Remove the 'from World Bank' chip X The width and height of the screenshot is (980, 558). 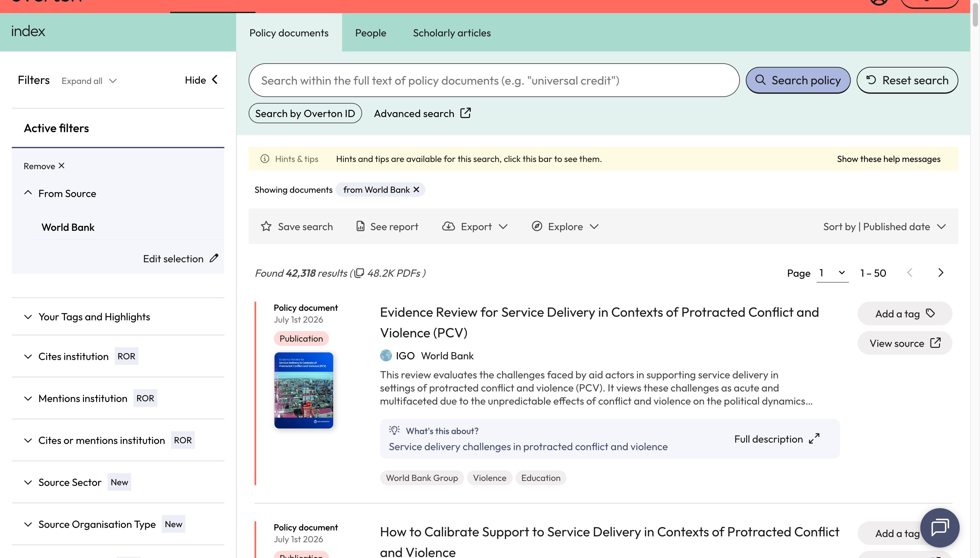tap(416, 189)
